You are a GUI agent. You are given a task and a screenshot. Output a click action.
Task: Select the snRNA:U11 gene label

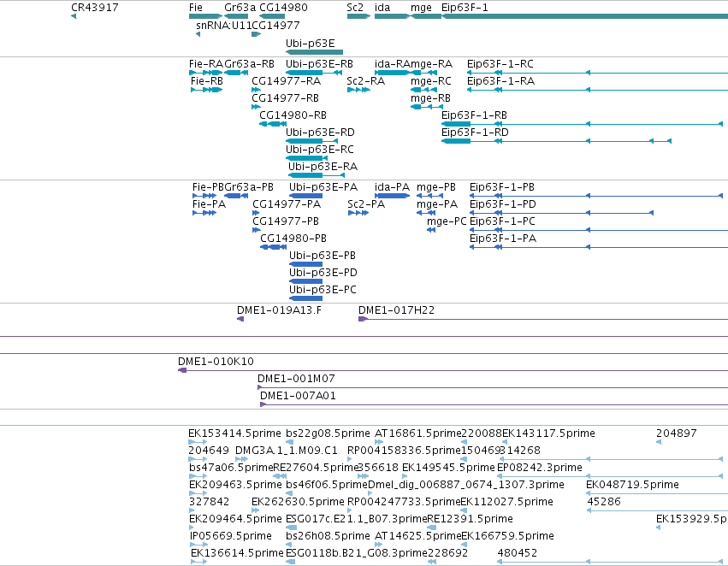(224, 25)
